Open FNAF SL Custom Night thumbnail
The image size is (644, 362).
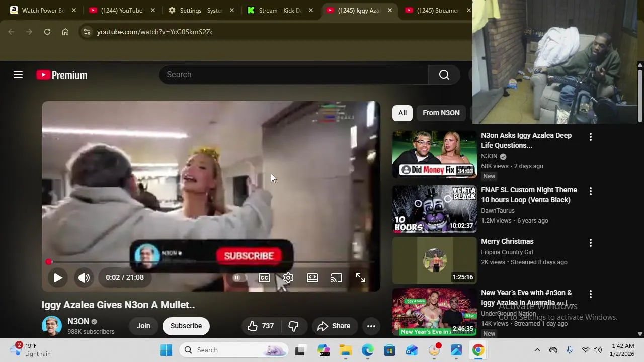click(x=434, y=209)
